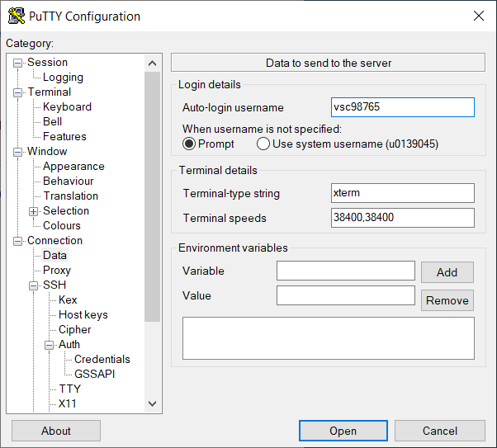Open the Bell category
This screenshot has width=497, height=448.
coord(52,121)
